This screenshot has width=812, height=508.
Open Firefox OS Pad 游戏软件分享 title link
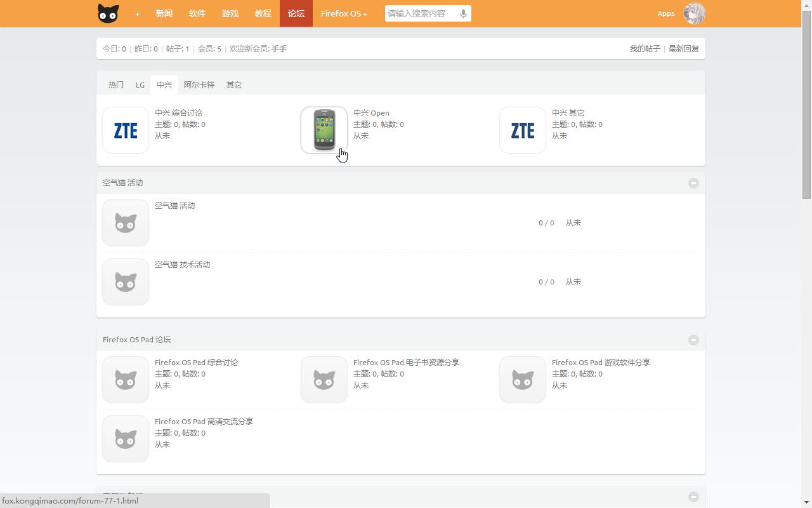coord(601,363)
